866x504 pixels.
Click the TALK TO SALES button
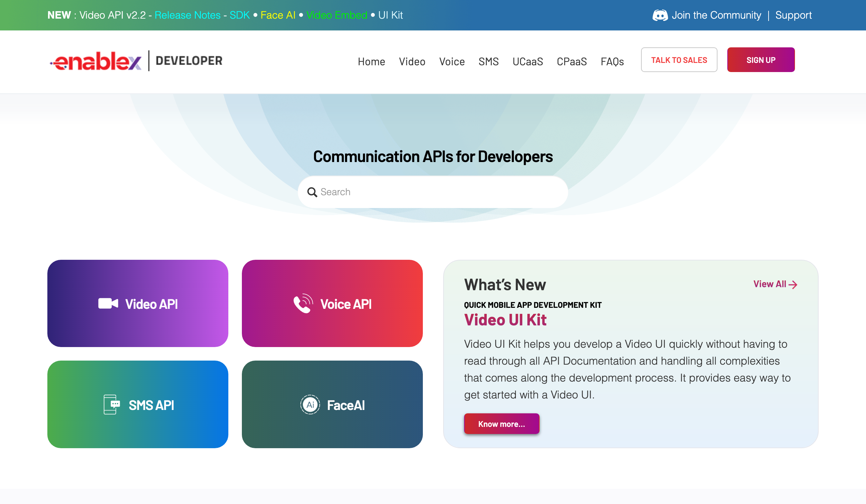[679, 60]
